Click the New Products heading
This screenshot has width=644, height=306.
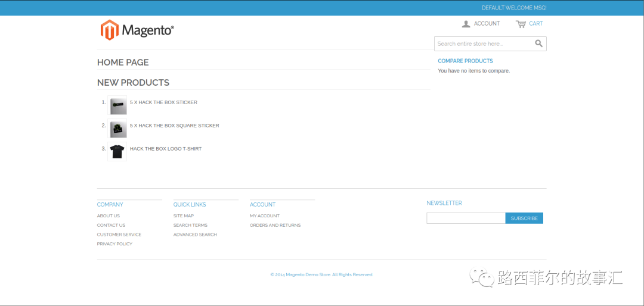133,82
